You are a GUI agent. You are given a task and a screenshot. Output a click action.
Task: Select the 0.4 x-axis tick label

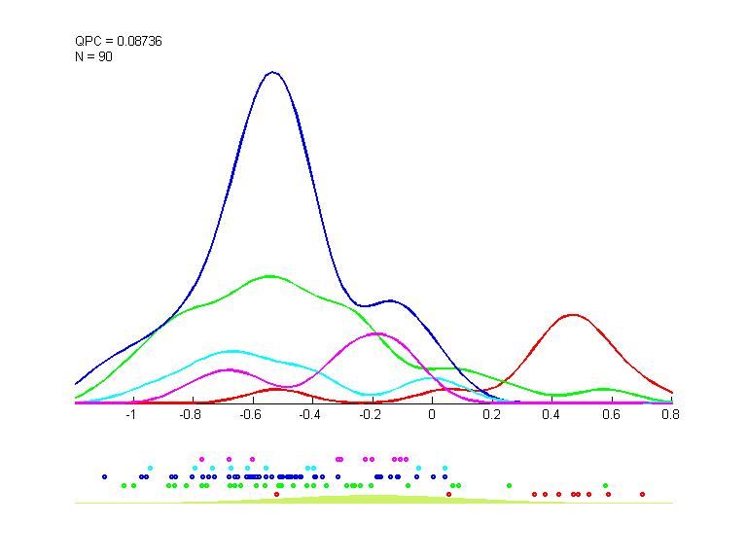pyautogui.click(x=551, y=414)
